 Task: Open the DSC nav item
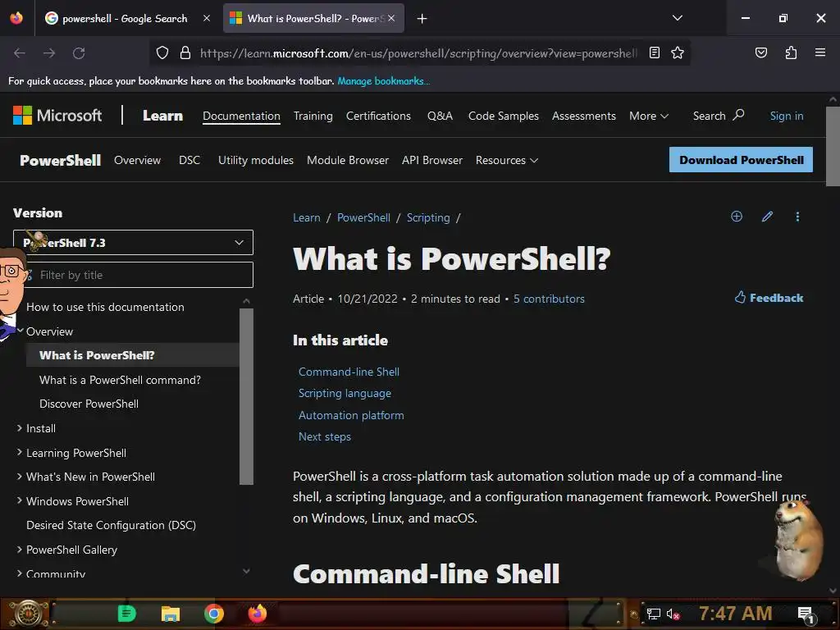(189, 160)
